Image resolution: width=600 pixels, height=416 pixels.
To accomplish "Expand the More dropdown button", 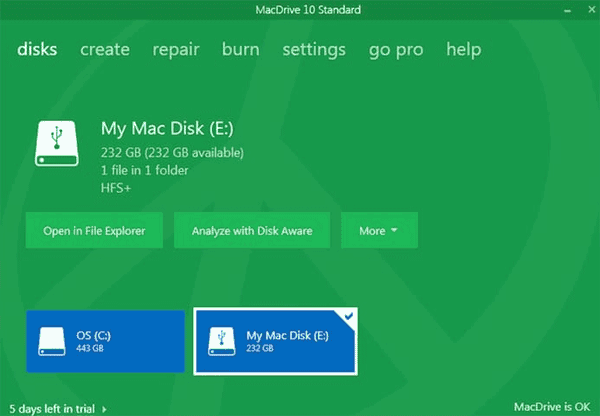I will (379, 230).
